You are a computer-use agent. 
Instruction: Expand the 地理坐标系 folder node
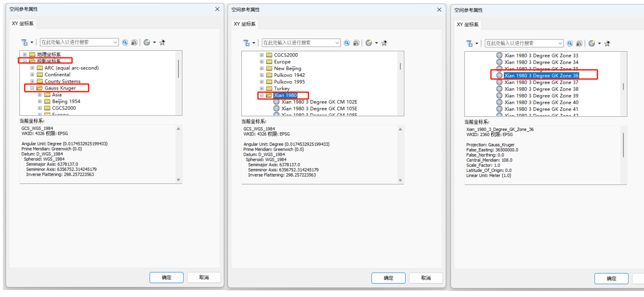click(25, 54)
